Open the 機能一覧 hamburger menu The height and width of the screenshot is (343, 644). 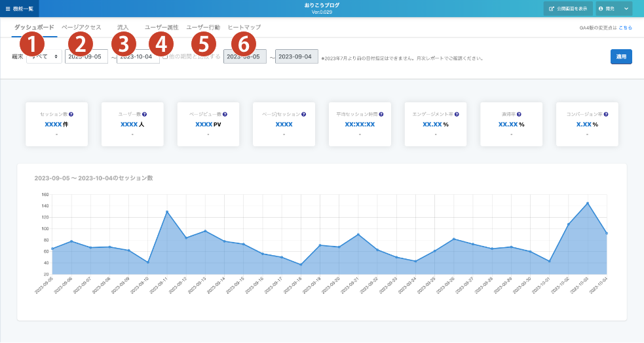(x=20, y=9)
